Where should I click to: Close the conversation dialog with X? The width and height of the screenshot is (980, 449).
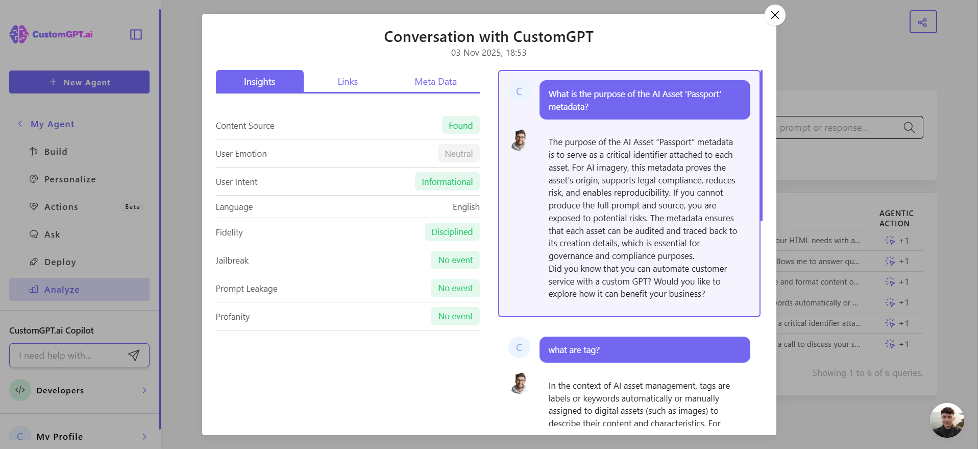click(x=775, y=15)
